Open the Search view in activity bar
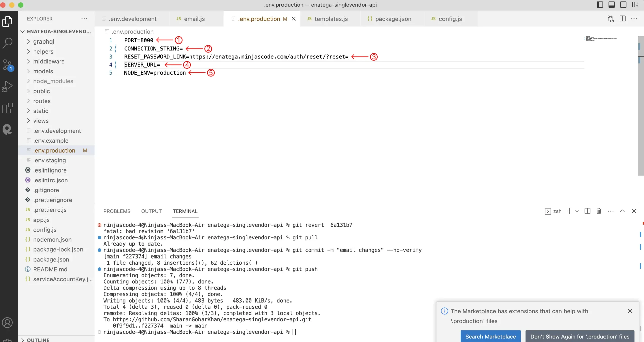Screen dimensions: 644x342 (7, 43)
